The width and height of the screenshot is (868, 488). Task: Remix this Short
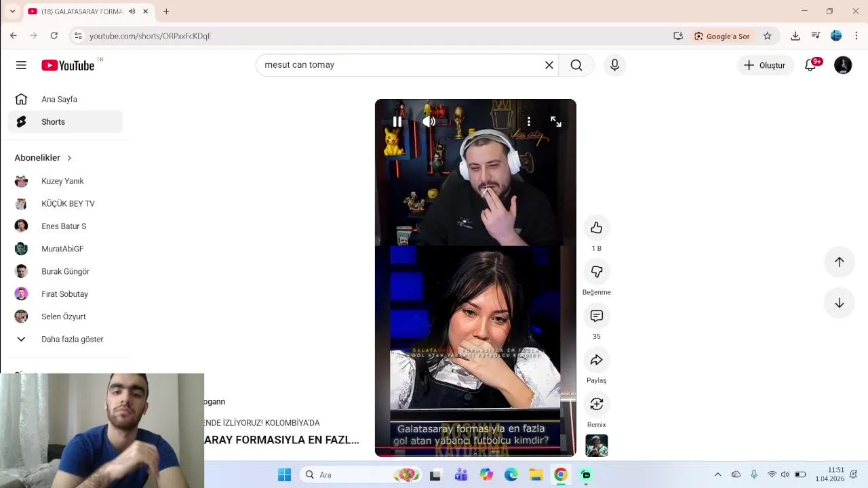click(x=597, y=404)
